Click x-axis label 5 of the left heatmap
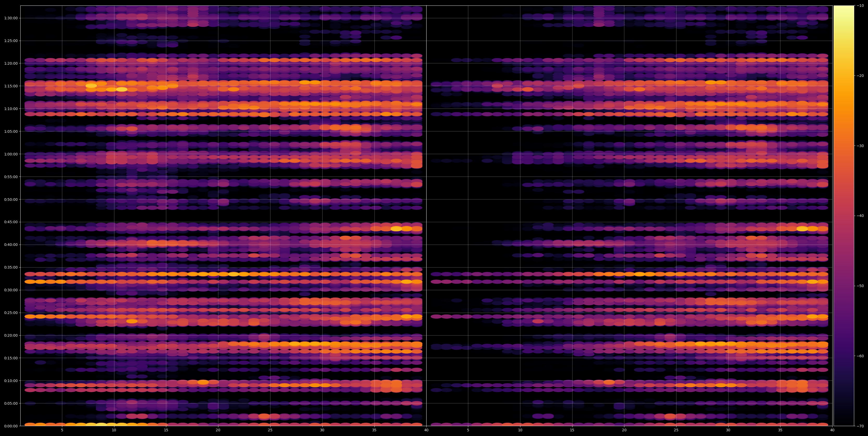Screen dimensions: 868x436 (x=62, y=430)
